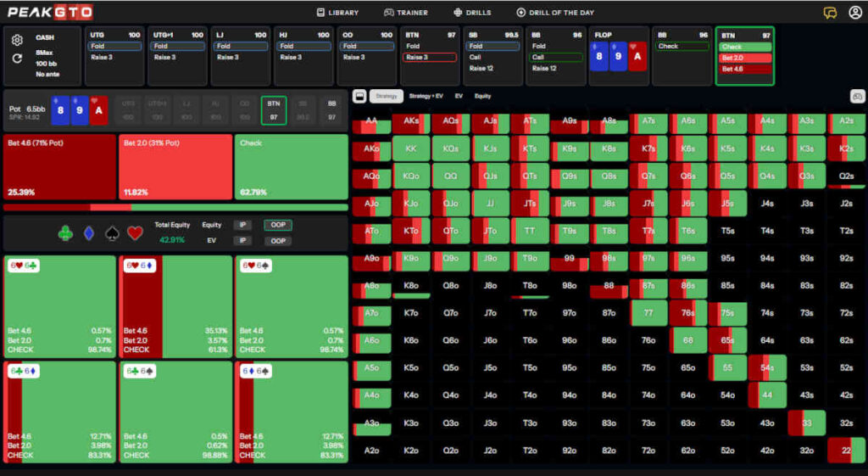Select CO Fold action
Image resolution: width=868 pixels, height=476 pixels.
click(366, 46)
